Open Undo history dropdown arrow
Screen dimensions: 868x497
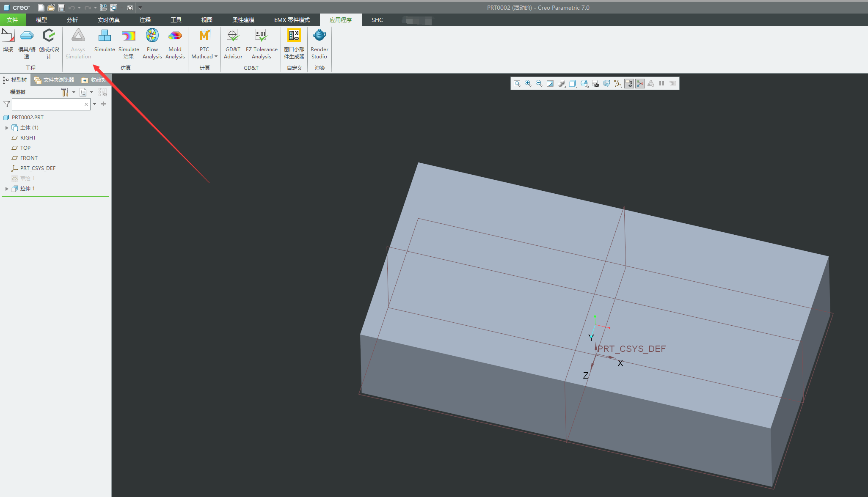point(79,8)
